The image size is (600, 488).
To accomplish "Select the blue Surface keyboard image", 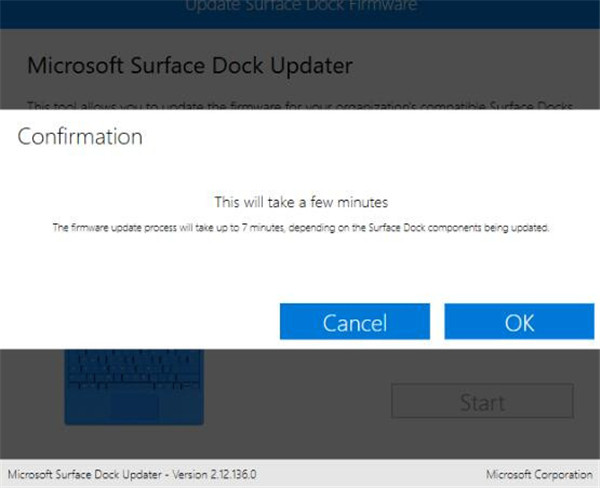I will 134,387.
